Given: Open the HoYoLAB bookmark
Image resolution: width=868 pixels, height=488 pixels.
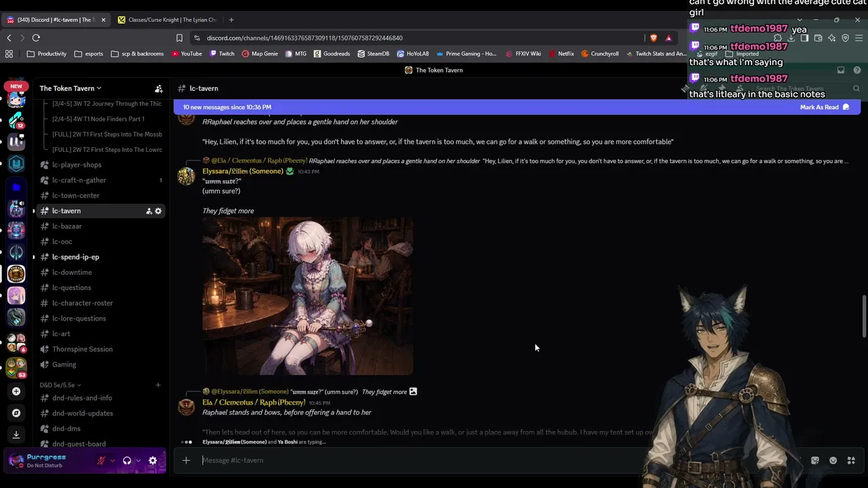Looking at the screenshot, I should (413, 54).
